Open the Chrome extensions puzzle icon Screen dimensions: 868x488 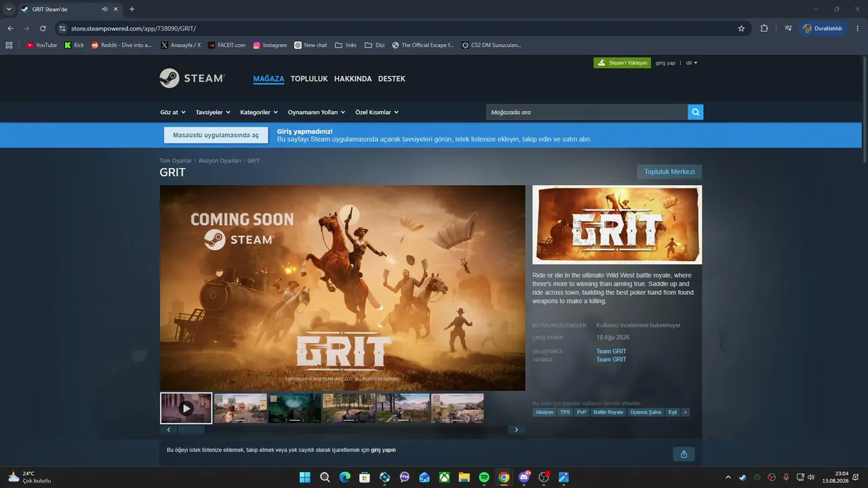[764, 28]
